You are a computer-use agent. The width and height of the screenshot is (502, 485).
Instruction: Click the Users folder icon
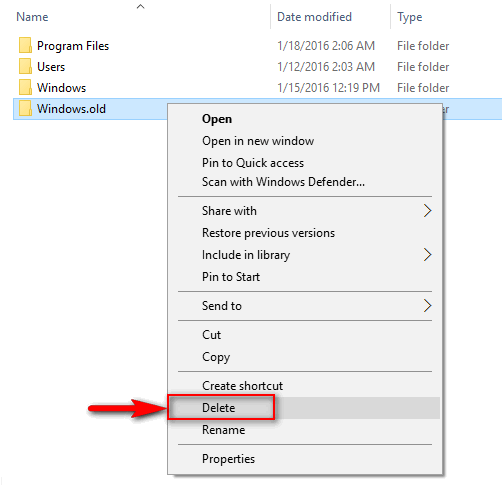25,66
